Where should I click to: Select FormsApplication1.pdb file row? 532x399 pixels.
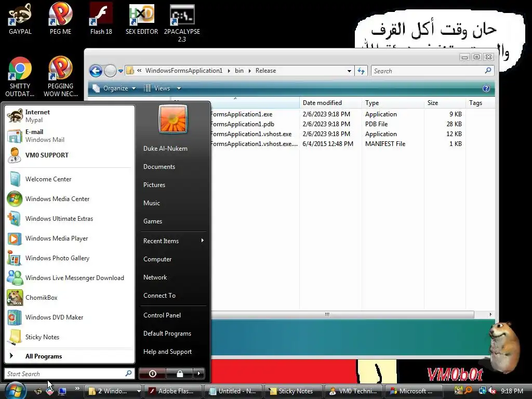pyautogui.click(x=336, y=124)
